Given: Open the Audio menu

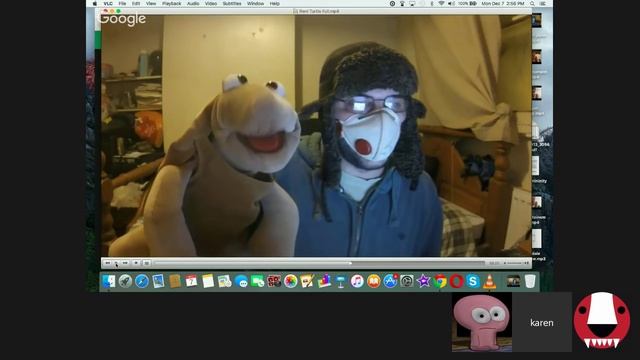Looking at the screenshot, I should 193,3.
